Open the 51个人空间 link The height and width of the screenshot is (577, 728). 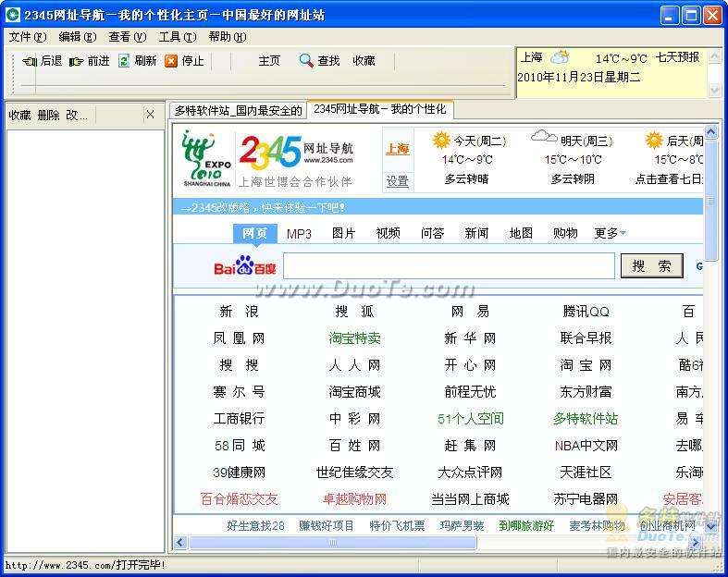click(470, 419)
